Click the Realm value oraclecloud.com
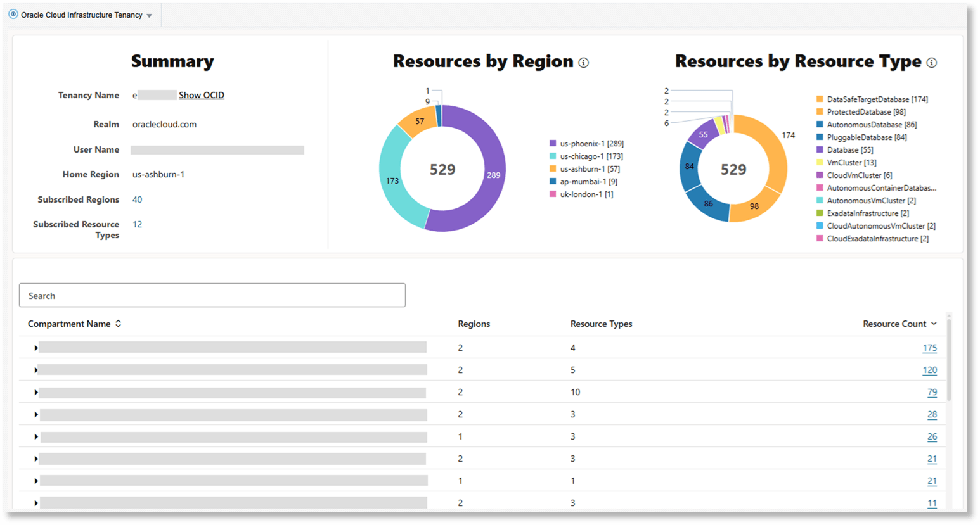980x525 pixels. point(164,124)
